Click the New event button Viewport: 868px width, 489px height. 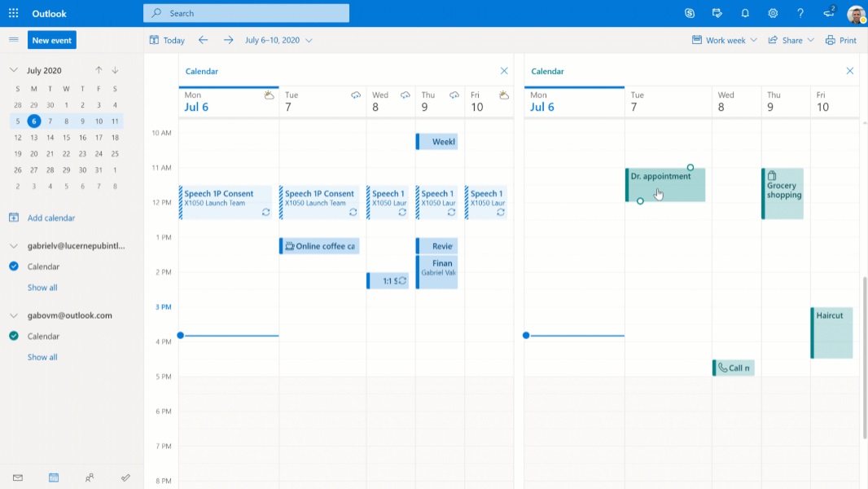click(52, 40)
